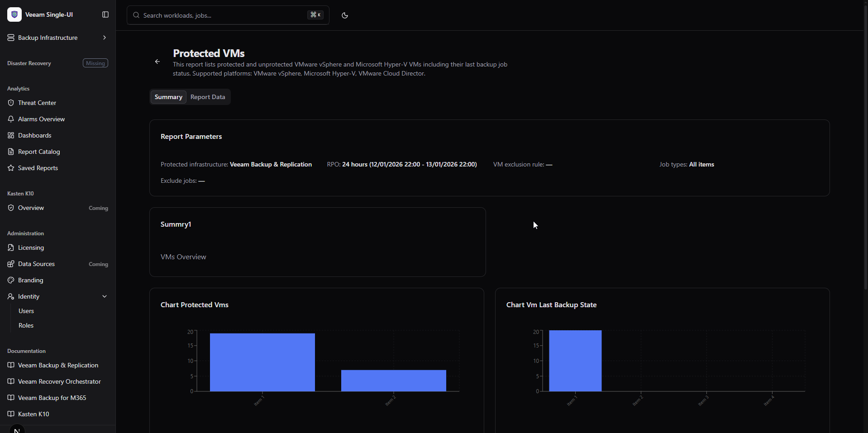
Task: Expand the Data Sources item marked Coming
Action: [x=36, y=264]
